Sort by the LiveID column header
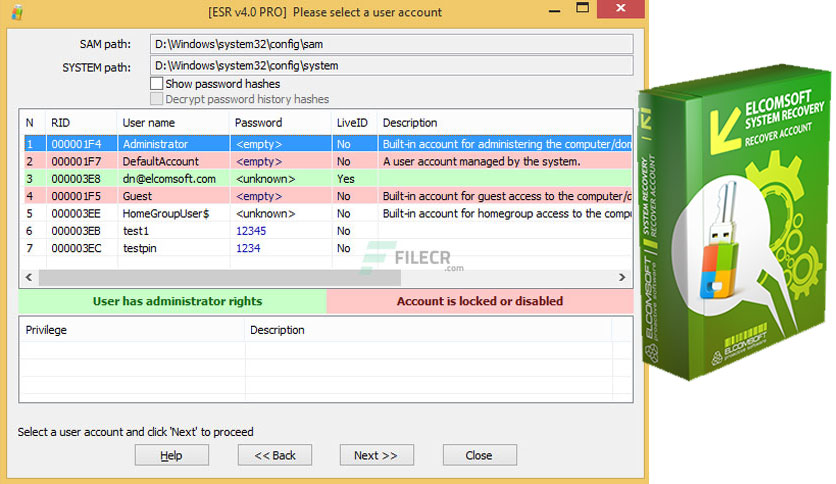Image resolution: width=836 pixels, height=484 pixels. coord(352,123)
